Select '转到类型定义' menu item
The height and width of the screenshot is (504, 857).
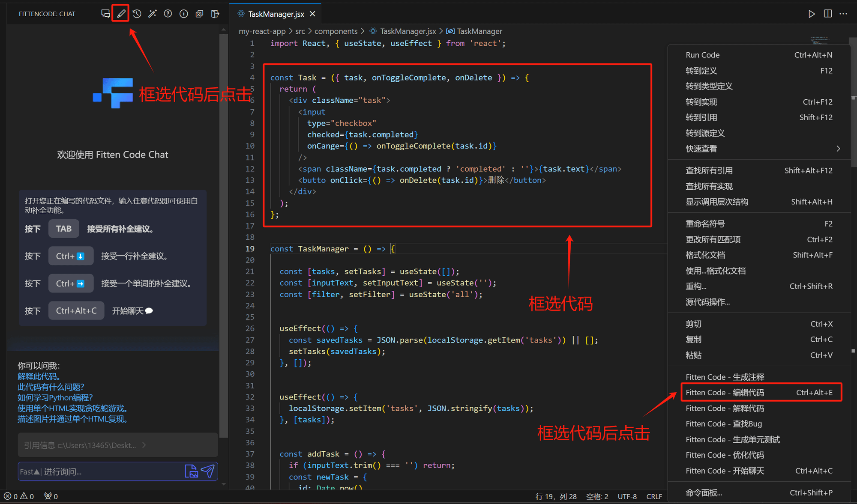[x=759, y=86]
